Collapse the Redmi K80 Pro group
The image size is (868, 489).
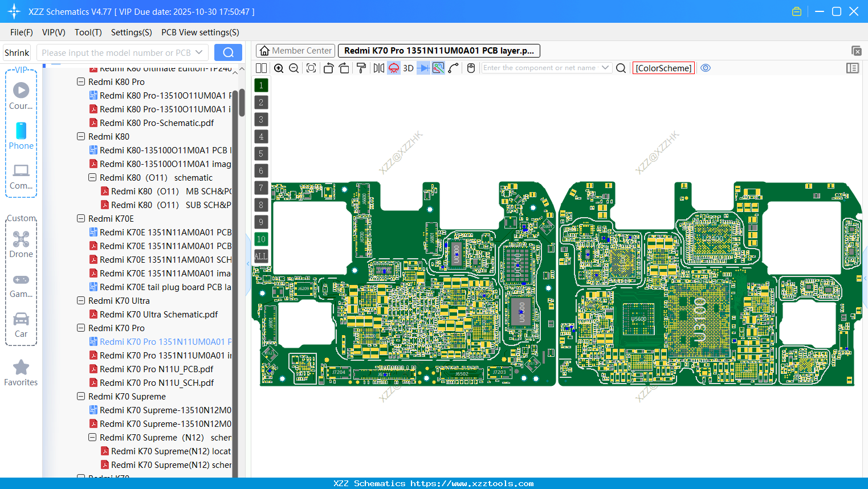(81, 81)
